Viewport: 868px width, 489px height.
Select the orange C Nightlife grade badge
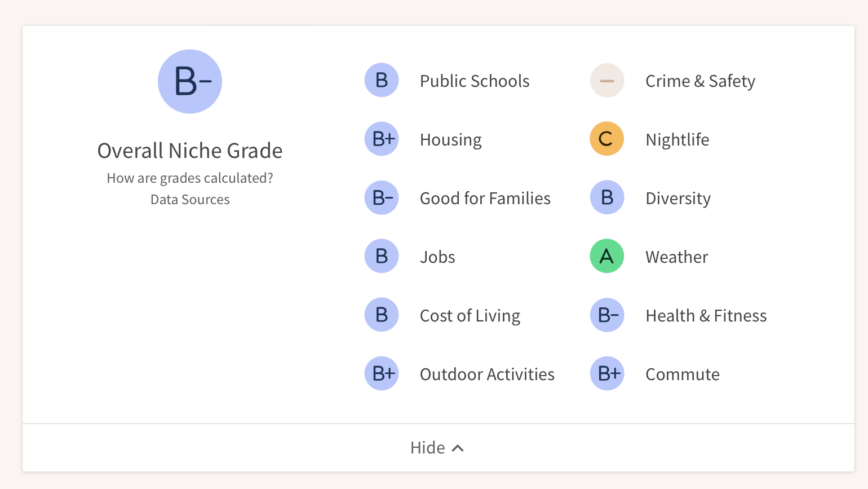point(606,139)
